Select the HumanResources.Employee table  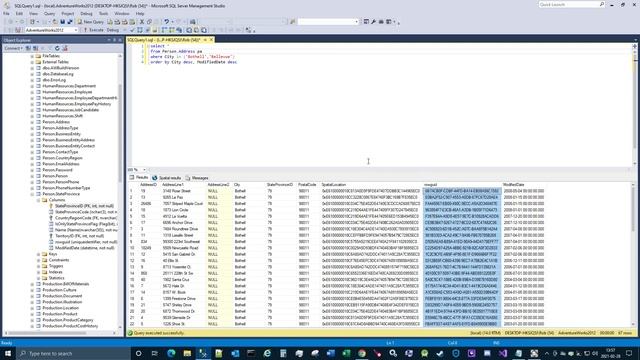(67, 92)
